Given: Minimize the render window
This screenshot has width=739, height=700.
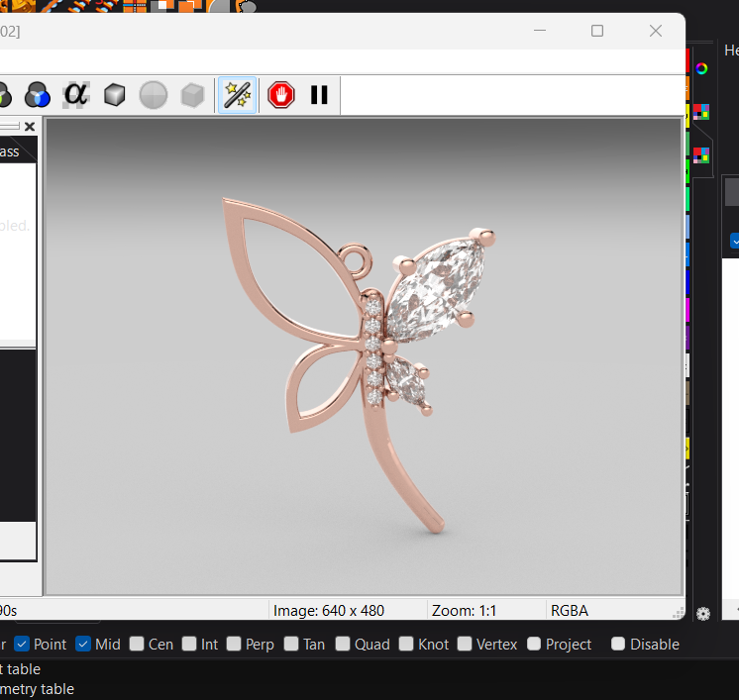Looking at the screenshot, I should [x=540, y=31].
